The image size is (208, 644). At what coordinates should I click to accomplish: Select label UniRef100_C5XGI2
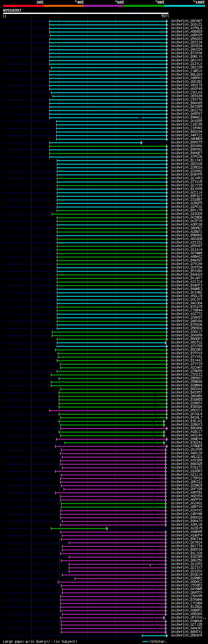coord(187,374)
